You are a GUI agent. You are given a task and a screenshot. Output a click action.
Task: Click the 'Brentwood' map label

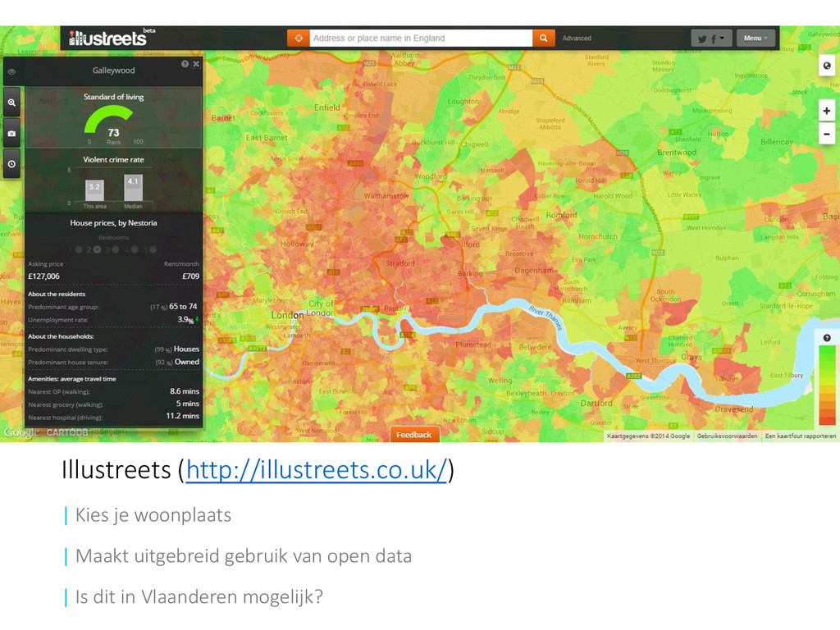click(x=677, y=152)
